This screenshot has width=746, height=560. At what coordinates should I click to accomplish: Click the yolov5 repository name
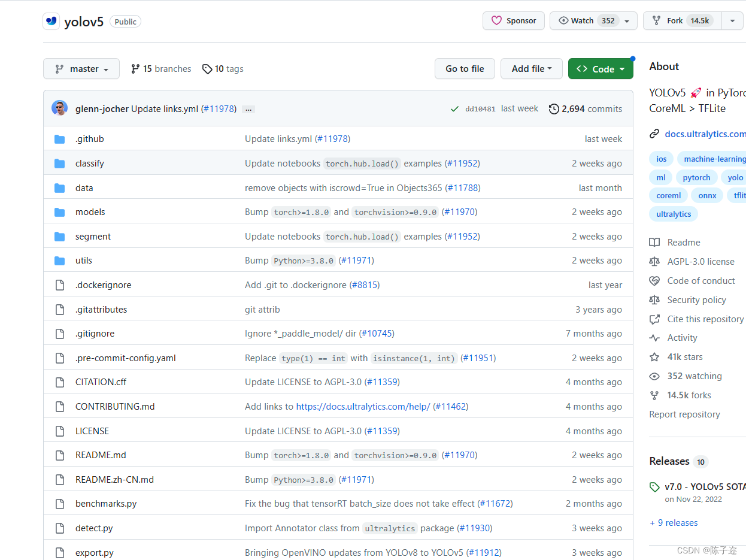(x=84, y=22)
